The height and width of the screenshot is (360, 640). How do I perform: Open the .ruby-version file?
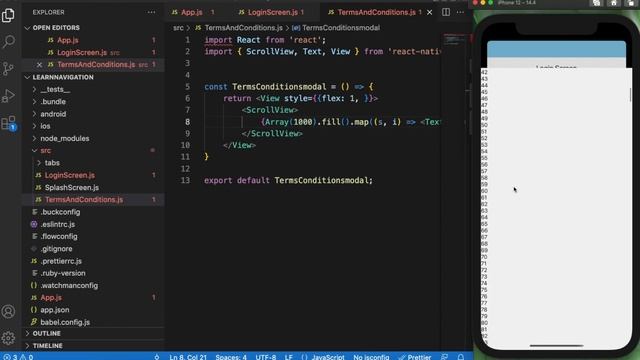point(63,273)
